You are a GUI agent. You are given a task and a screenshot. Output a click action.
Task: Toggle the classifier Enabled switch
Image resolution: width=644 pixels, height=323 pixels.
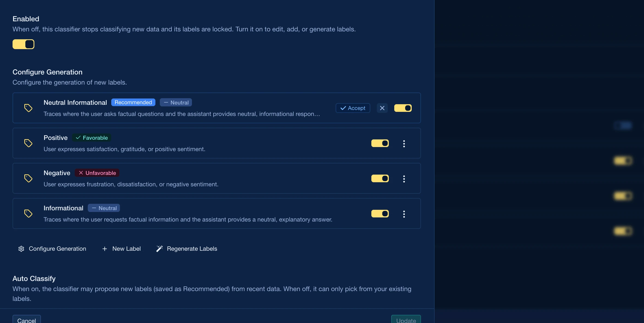23,44
